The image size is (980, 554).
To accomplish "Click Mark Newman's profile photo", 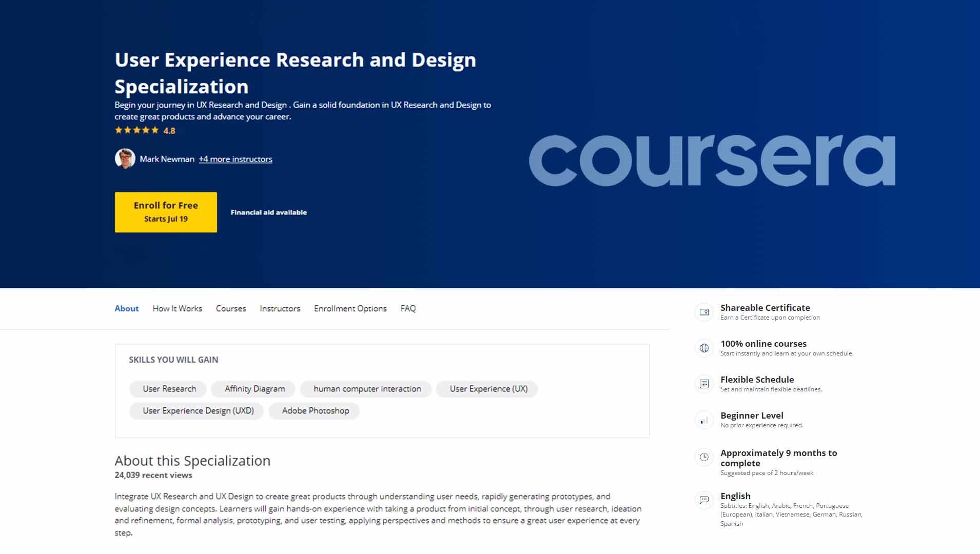I will [x=125, y=159].
